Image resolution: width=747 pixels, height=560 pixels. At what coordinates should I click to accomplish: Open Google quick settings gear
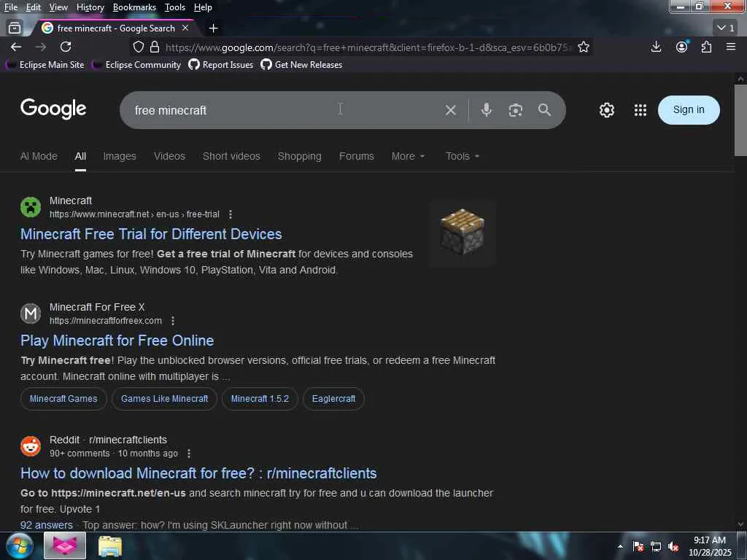[606, 110]
